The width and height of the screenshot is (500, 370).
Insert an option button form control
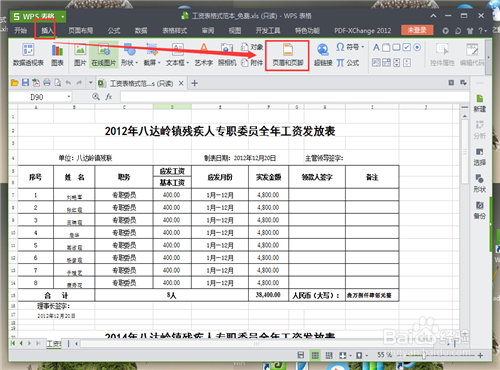tap(417, 47)
